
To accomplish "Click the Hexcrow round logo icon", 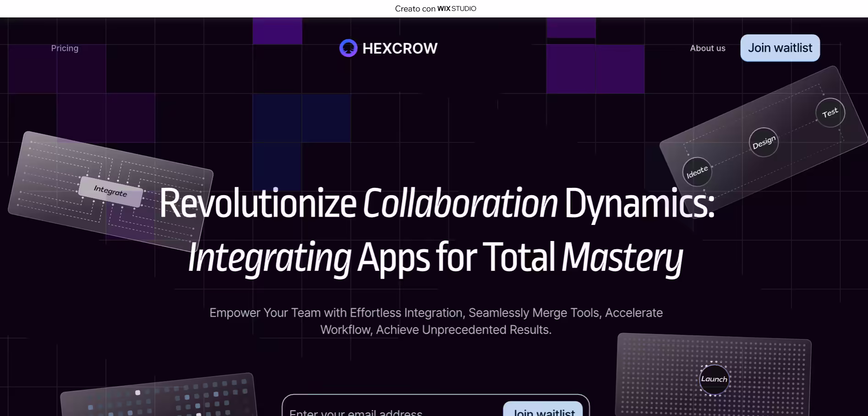I will [x=348, y=48].
